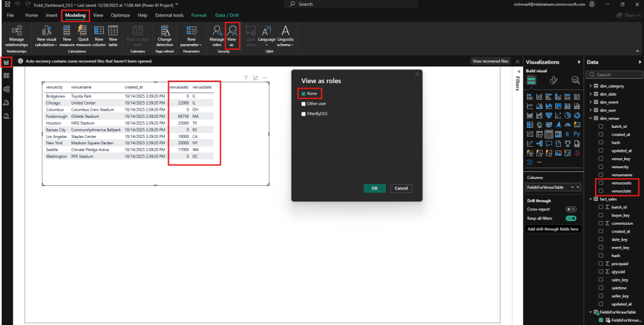This screenshot has width=644, height=325.
Task: Click the Data pane search field
Action: click(614, 74)
